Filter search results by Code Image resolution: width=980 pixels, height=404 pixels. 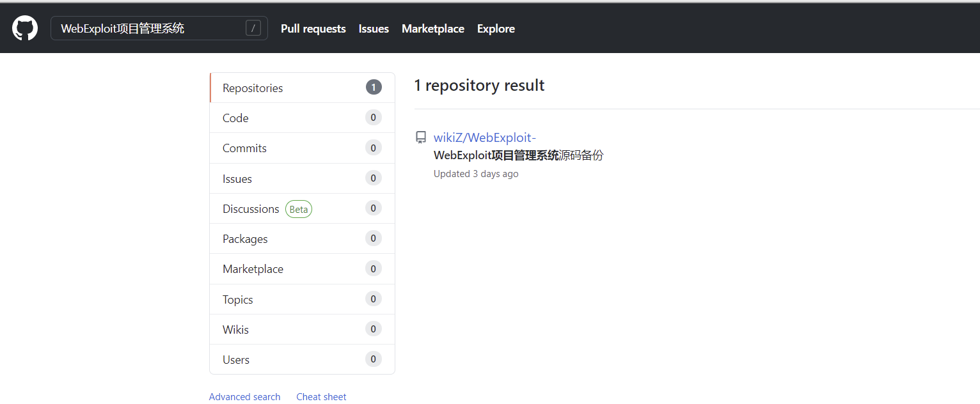pos(235,118)
